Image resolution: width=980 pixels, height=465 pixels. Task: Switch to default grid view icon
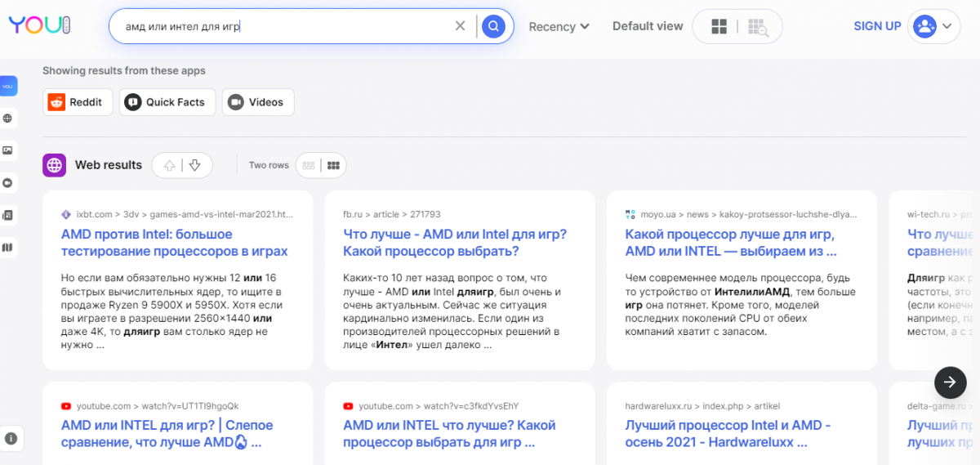pos(719,26)
